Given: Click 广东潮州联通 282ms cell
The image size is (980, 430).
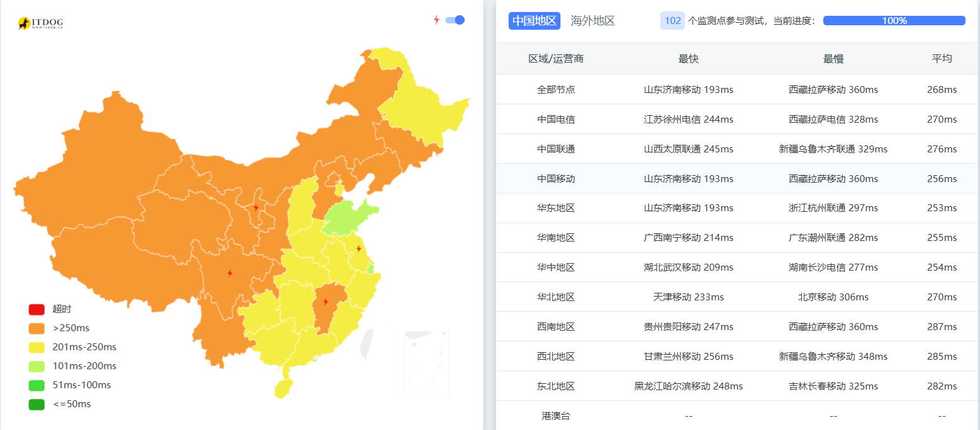Looking at the screenshot, I should pos(833,238).
